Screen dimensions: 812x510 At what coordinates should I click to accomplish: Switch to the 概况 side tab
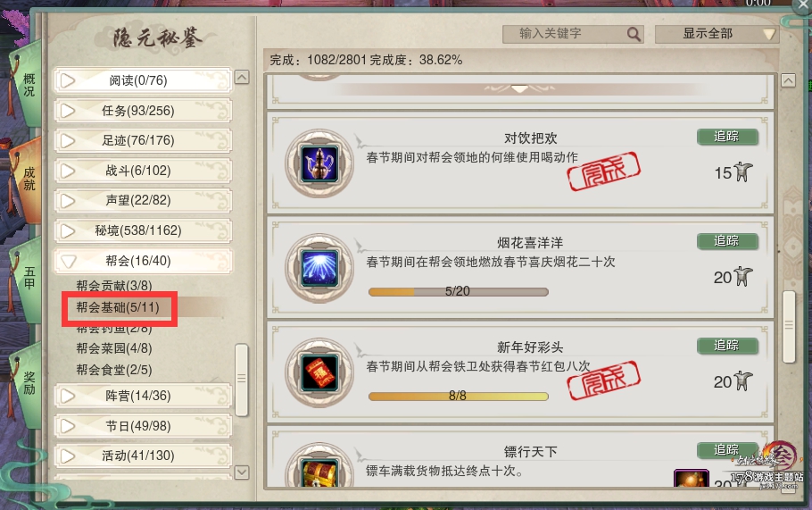29,86
